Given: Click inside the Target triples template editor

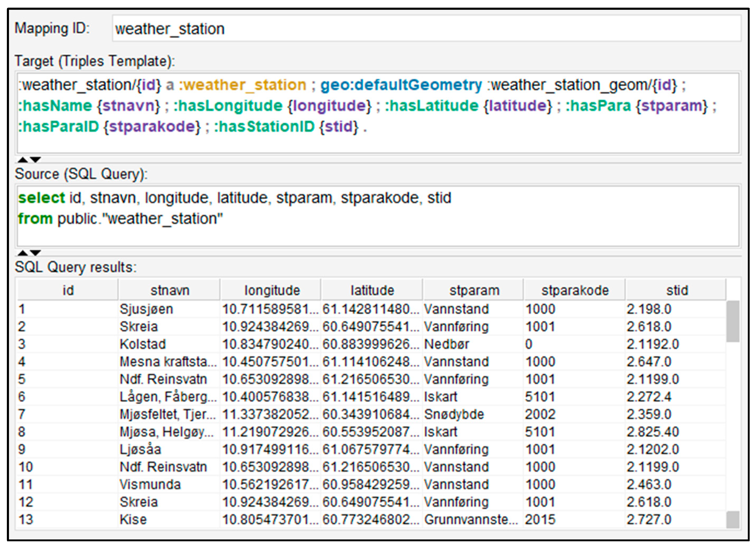Looking at the screenshot, I should coord(378,113).
